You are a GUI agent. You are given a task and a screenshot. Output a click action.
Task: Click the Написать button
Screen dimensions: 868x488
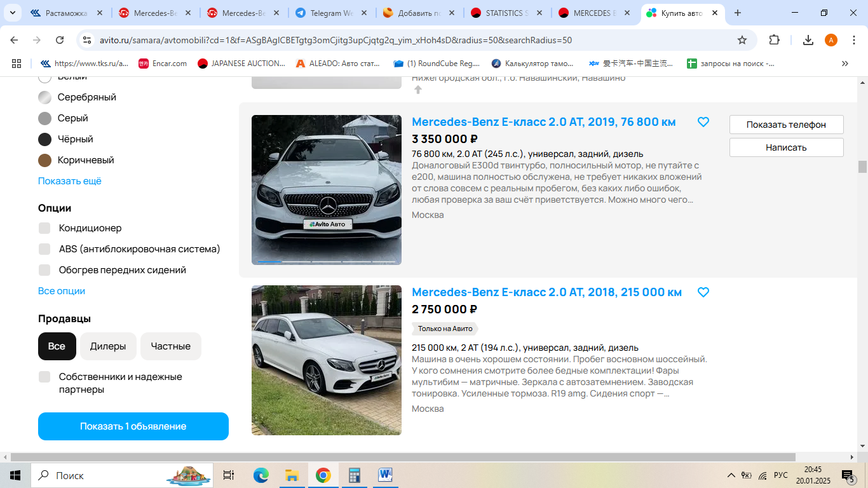787,147
